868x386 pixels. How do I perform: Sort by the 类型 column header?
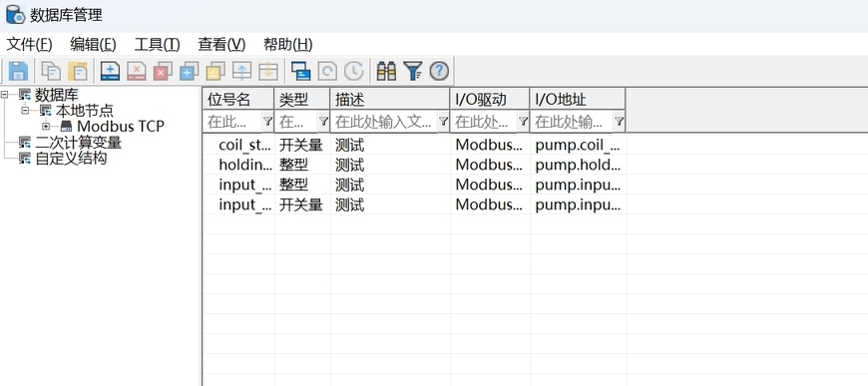[302, 99]
